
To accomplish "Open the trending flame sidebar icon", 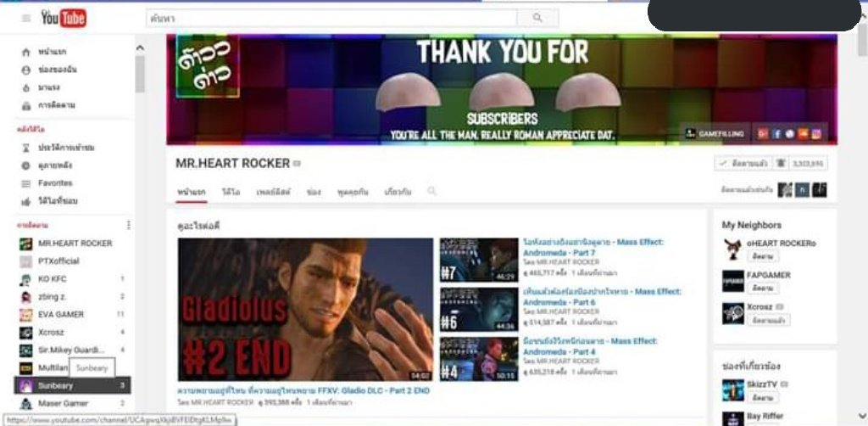I will point(25,87).
